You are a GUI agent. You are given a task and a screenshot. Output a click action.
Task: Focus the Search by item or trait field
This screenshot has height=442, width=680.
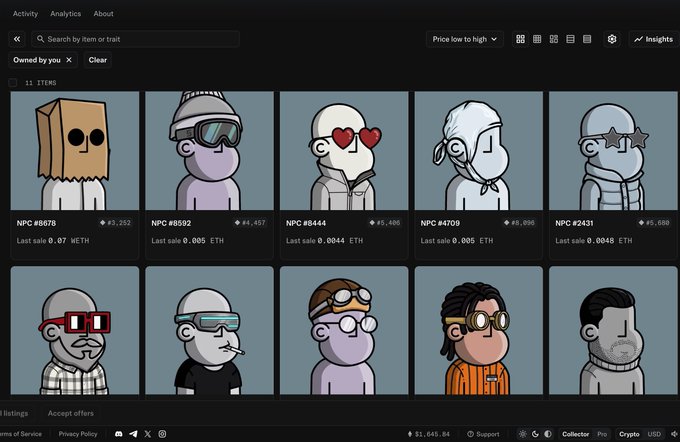click(x=135, y=39)
